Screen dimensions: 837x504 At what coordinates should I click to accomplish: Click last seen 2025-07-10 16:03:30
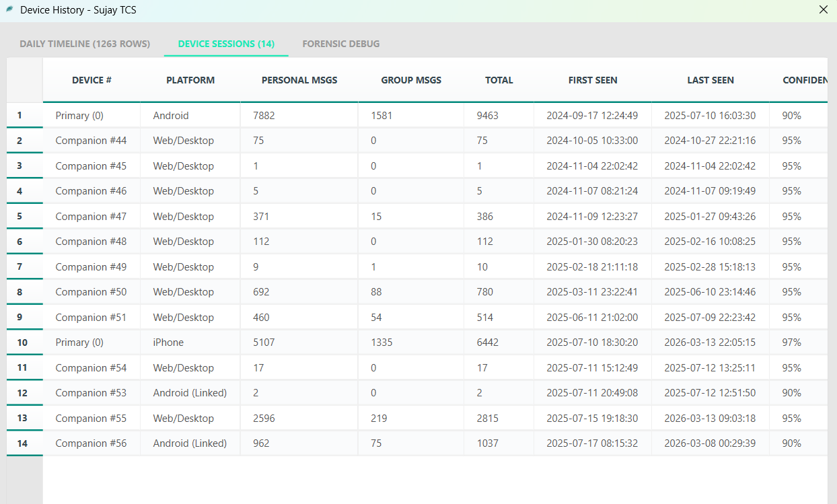tap(711, 116)
